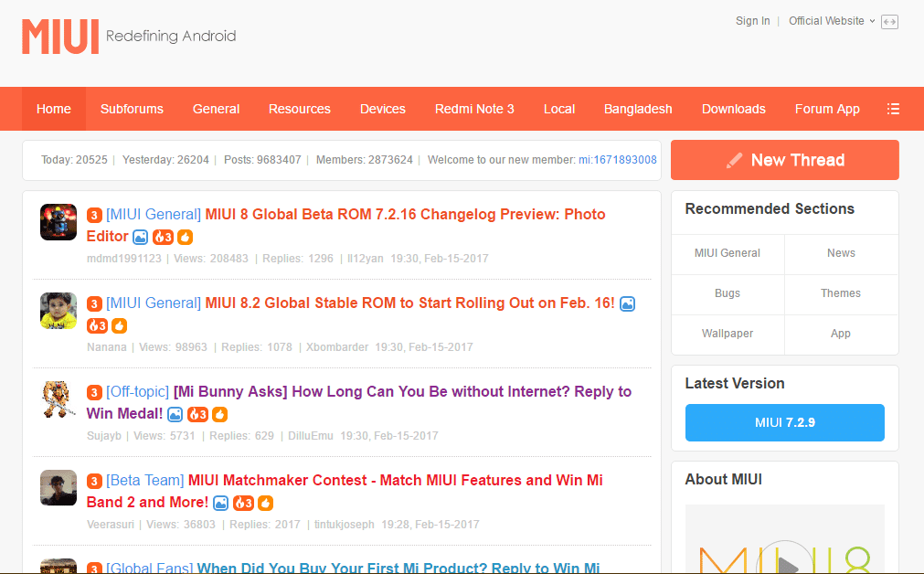Click [Beta Team] category tag
This screenshot has height=574, width=924.
145,480
